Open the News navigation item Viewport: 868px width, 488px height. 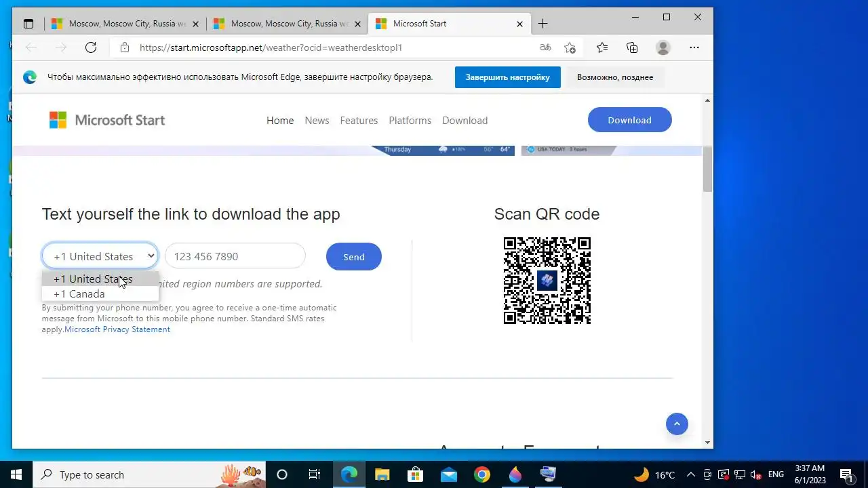point(317,120)
